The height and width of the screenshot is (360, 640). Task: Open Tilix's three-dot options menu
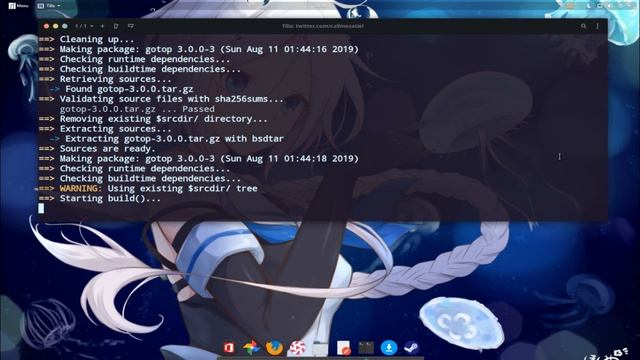point(598,26)
